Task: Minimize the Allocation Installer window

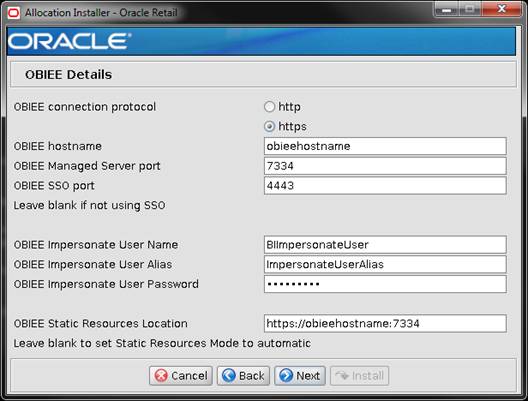Action: 447,9
